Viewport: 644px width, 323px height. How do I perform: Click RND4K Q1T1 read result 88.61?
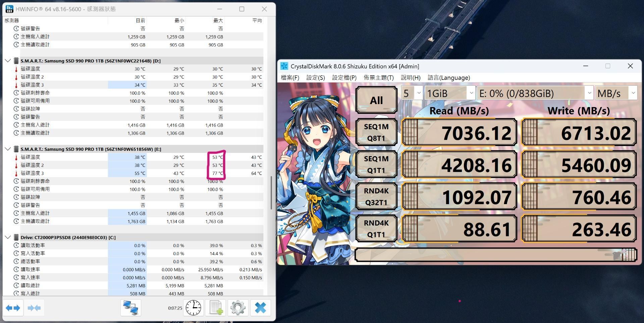click(460, 228)
